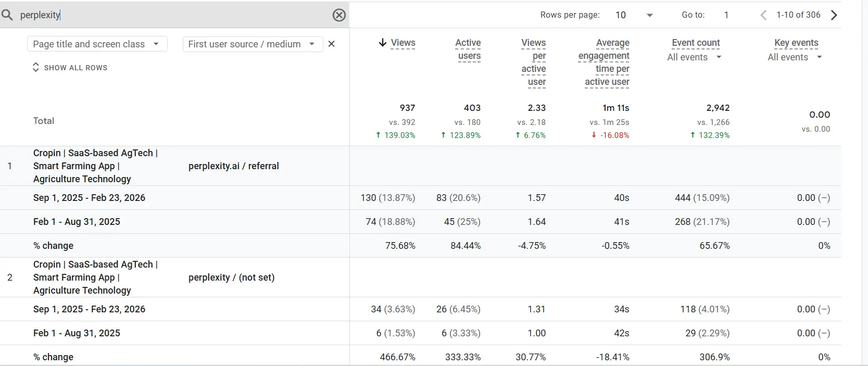The image size is (868, 366).
Task: Open the Rows per page dropdown
Action: [x=634, y=15]
